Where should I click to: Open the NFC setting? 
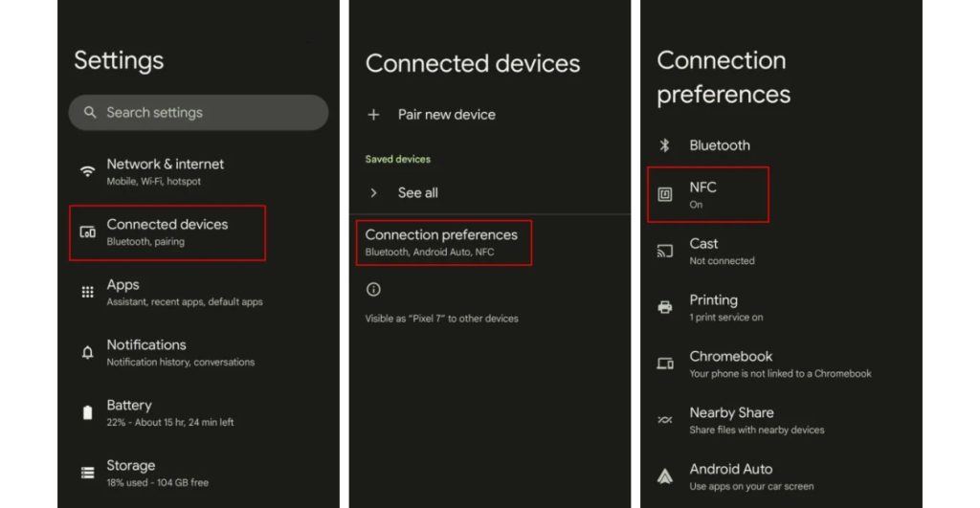[x=708, y=194]
